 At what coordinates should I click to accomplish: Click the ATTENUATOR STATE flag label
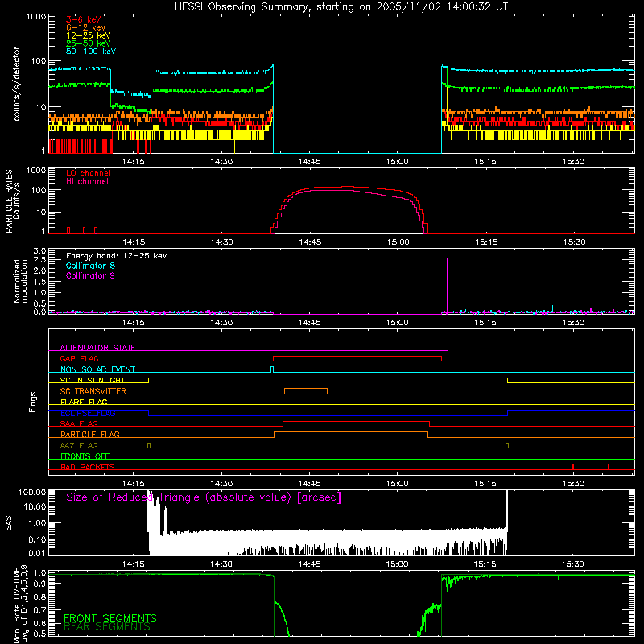97,348
